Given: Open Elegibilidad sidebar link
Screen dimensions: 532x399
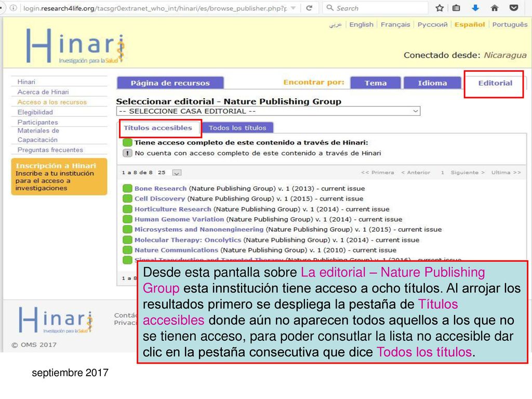Looking at the screenshot, I should click(35, 112).
